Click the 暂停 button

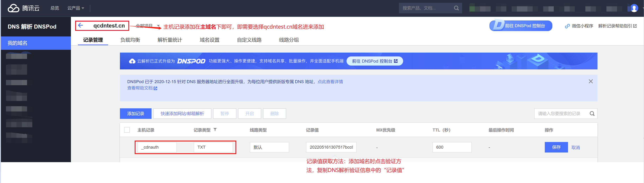coord(225,114)
